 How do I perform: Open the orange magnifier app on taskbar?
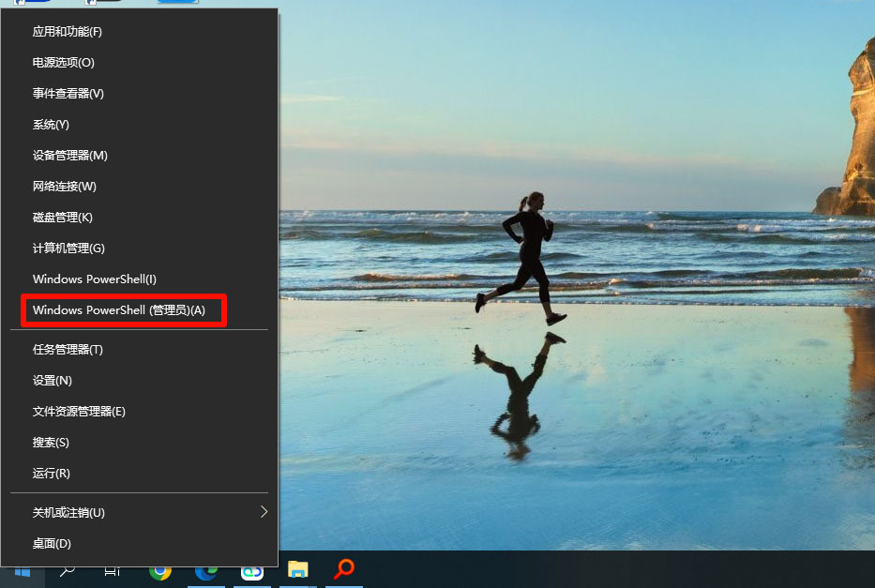(344, 568)
